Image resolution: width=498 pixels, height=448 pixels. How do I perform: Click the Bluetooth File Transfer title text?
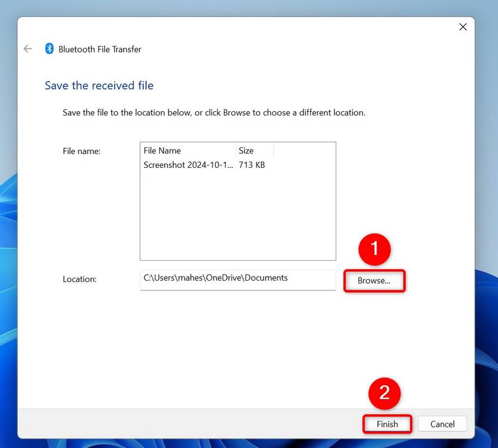(x=99, y=49)
